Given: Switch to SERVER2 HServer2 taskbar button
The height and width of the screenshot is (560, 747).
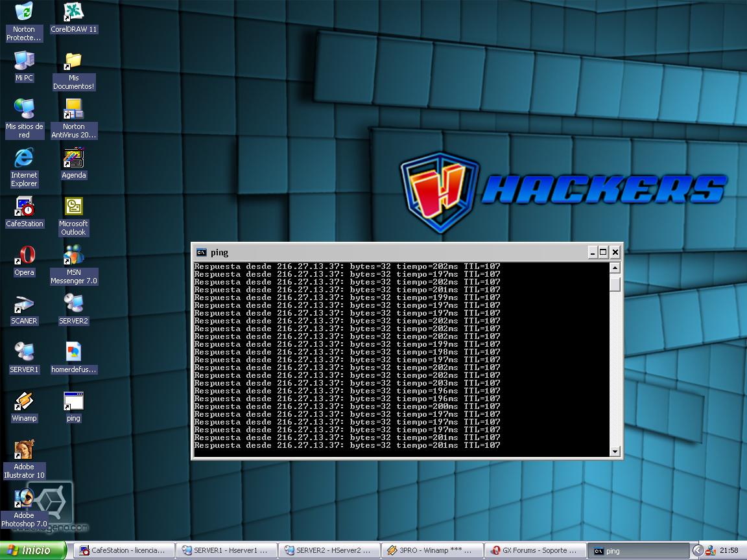Looking at the screenshot, I should click(329, 550).
